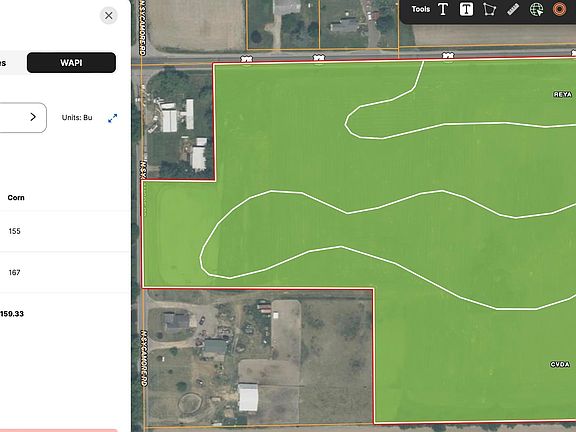Viewport: 576px width, 432px height.
Task: Expand the panel with blue arrows icon
Action: coord(112,118)
